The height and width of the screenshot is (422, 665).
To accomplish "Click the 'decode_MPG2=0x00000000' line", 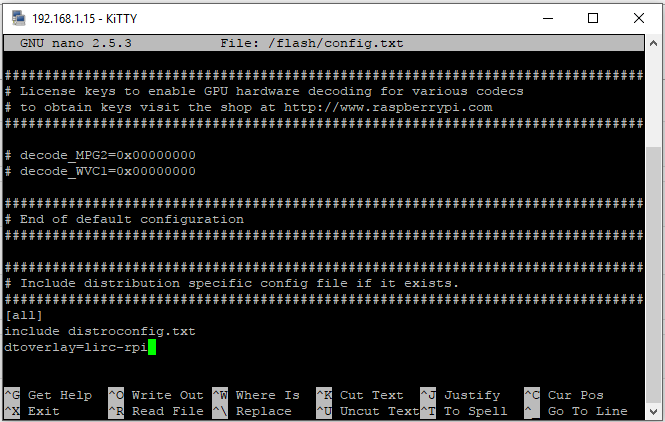I will 101,155.
